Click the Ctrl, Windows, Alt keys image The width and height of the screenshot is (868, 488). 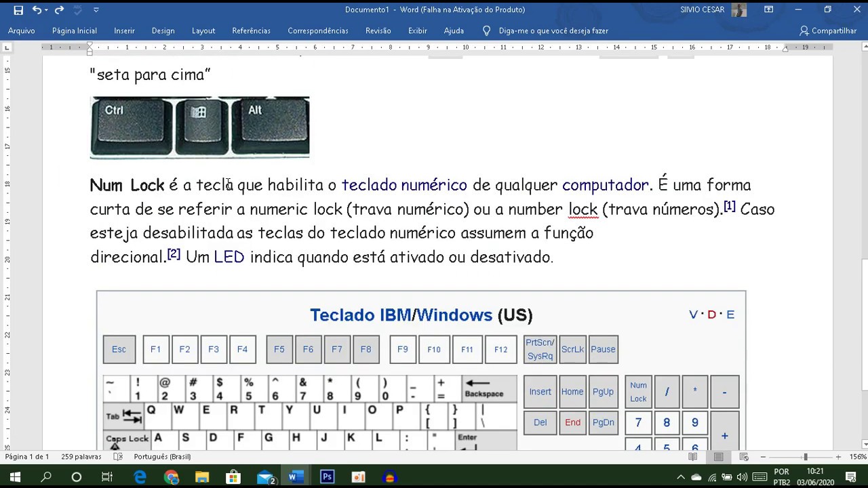[199, 127]
